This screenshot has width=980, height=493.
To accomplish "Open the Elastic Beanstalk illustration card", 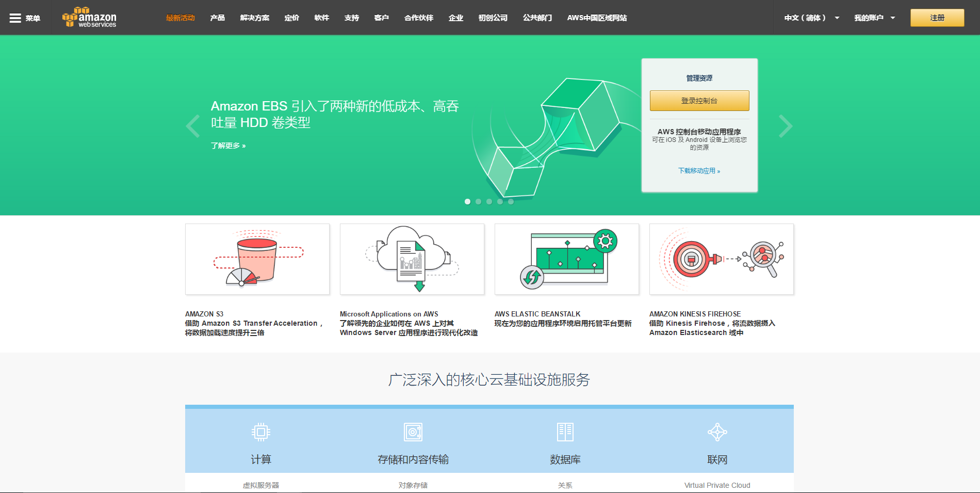I will click(567, 259).
